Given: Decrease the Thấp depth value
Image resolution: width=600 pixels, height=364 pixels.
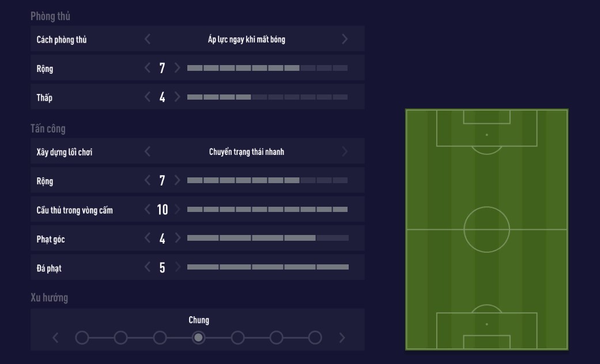Looking at the screenshot, I should [147, 96].
